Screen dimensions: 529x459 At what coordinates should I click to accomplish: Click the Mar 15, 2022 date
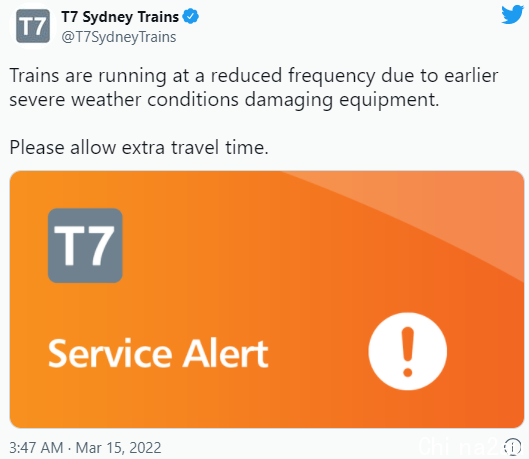coord(118,448)
